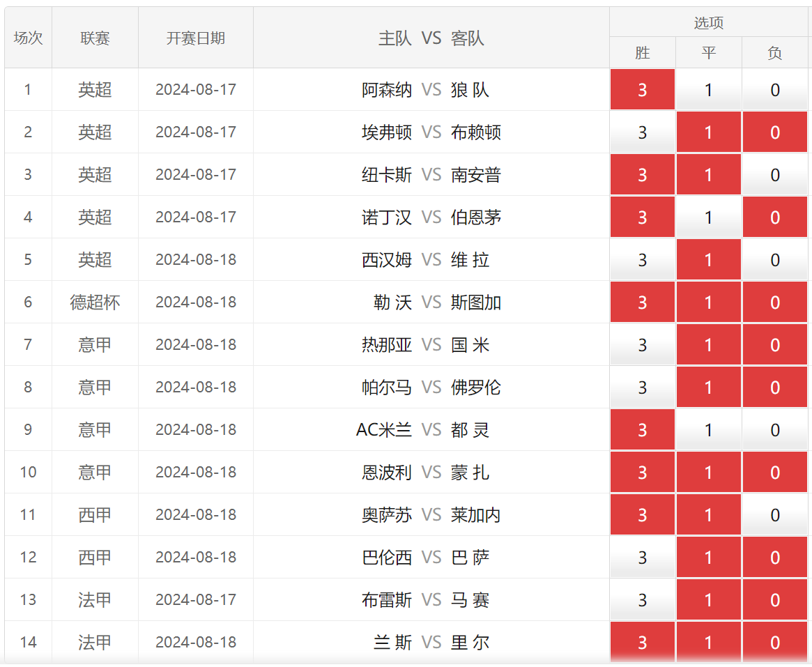Select loss option 0 for 阿森纳 VS 狼队
Viewport: 812px width, 667px height.
[x=775, y=90]
